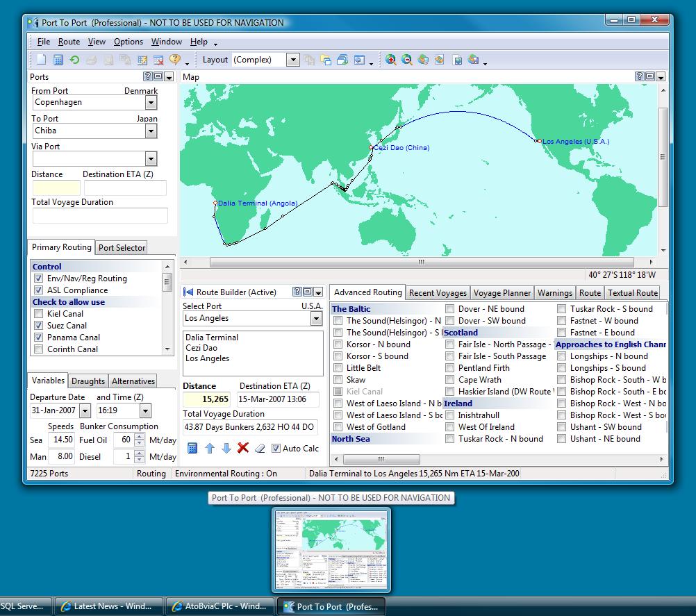Viewport: 696px width, 616px height.
Task: Click the eraser icon in Route Builder
Action: click(x=260, y=448)
